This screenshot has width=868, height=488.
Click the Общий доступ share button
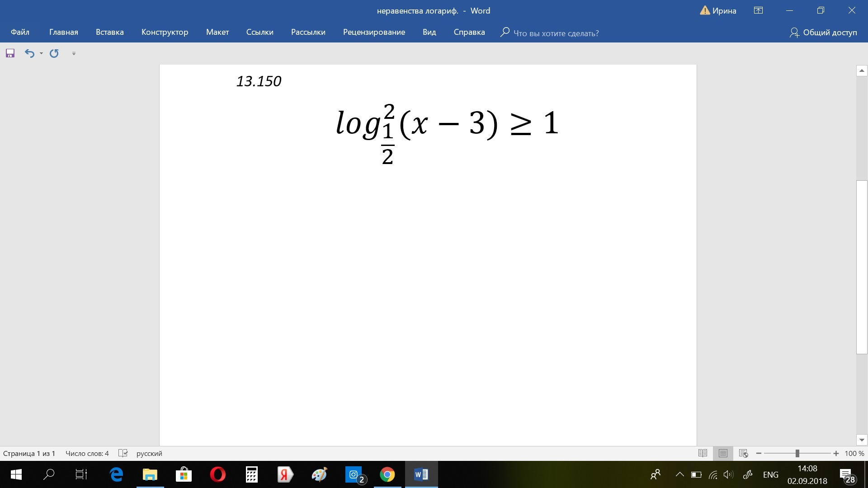point(823,32)
